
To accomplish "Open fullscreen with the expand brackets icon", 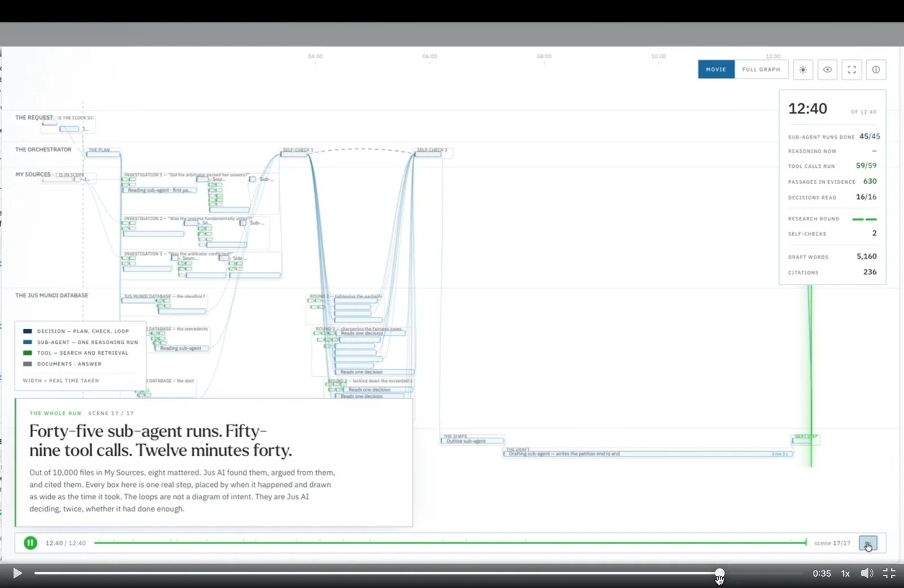I will point(851,69).
